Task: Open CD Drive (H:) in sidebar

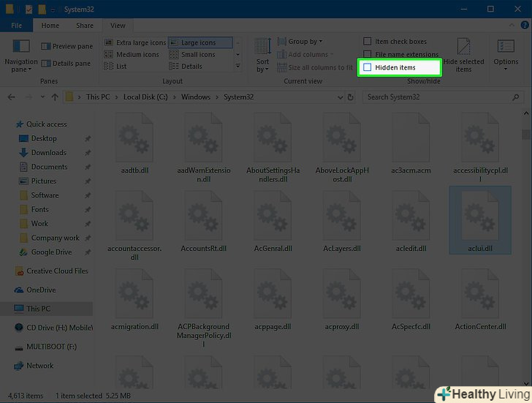Action: pos(59,328)
